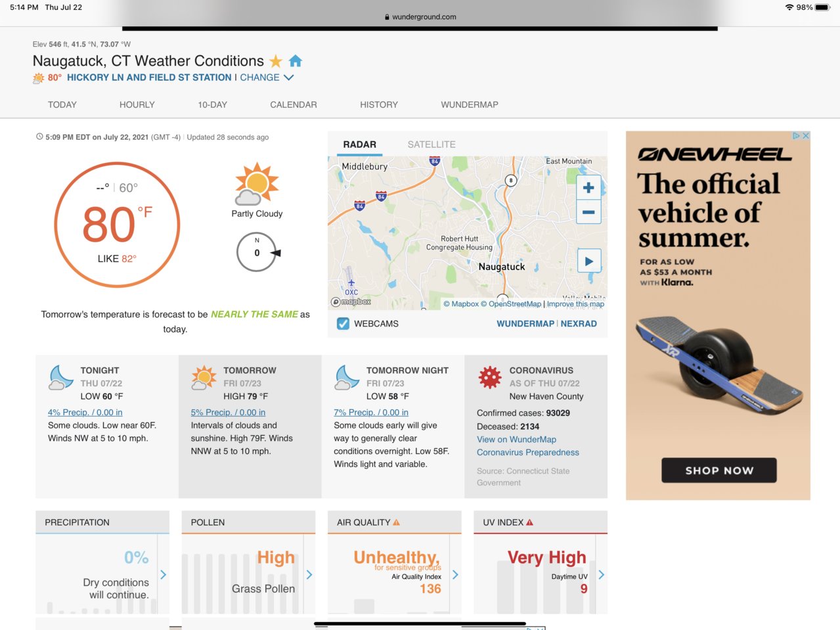
Task: Click the Onewheel skateboard ad image
Action: (718, 365)
